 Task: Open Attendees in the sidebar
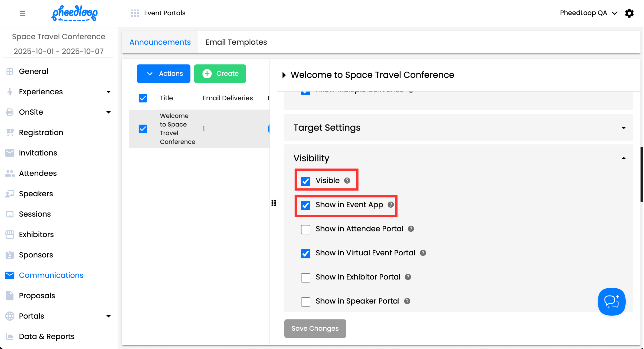click(x=38, y=173)
